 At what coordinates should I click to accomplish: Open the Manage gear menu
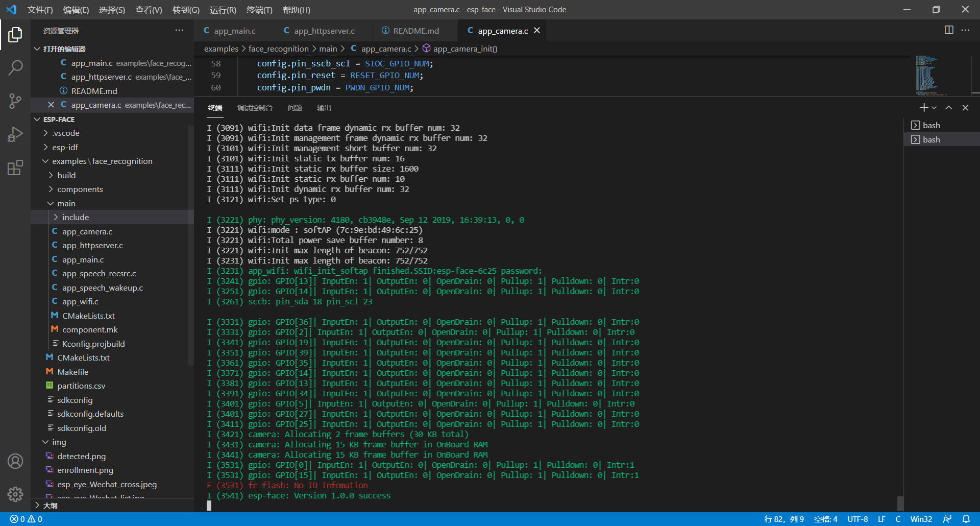pyautogui.click(x=15, y=494)
